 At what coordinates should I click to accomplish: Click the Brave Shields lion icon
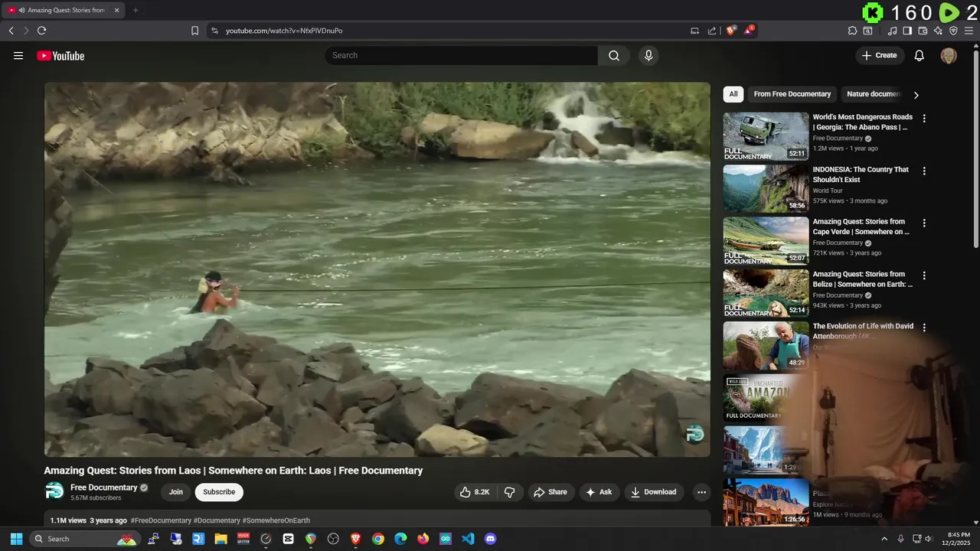tap(731, 31)
